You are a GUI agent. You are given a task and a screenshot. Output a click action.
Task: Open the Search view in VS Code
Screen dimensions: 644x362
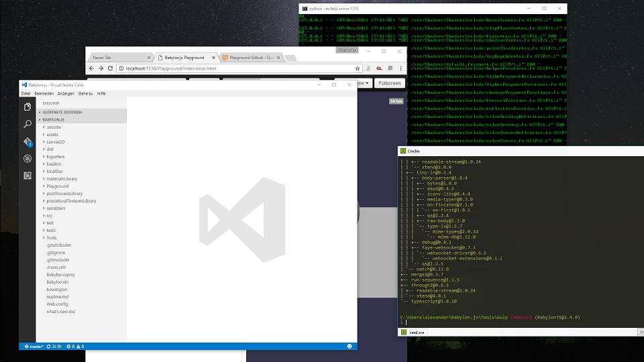[x=28, y=124]
